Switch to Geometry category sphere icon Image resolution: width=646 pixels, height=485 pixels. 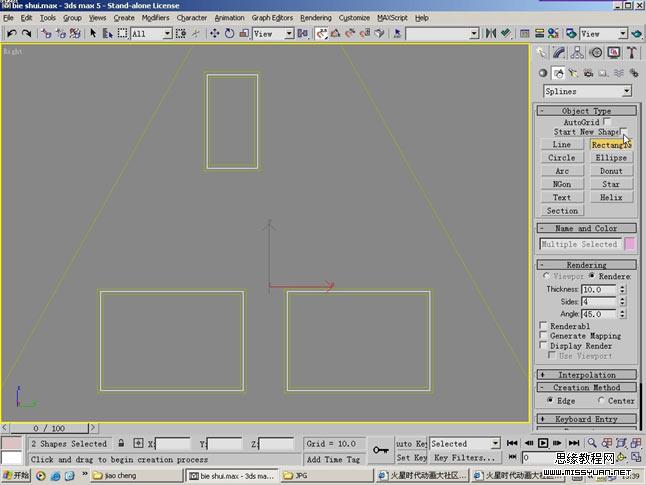pos(543,73)
